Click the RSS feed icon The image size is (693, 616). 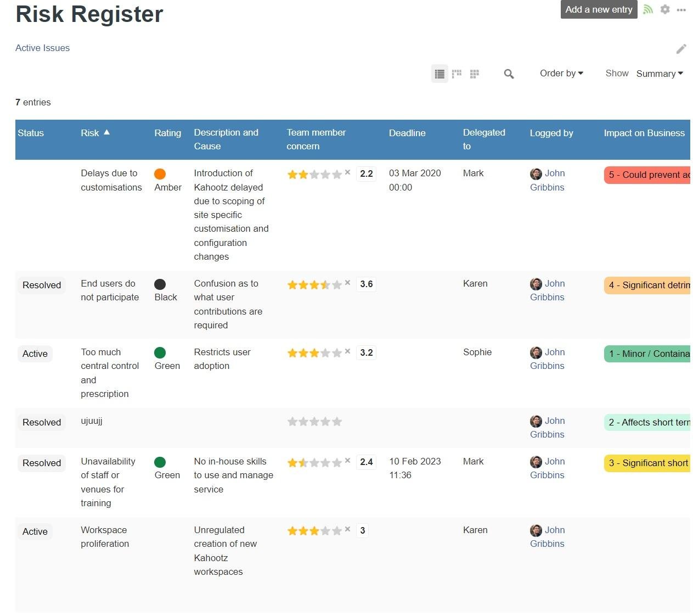[648, 9]
